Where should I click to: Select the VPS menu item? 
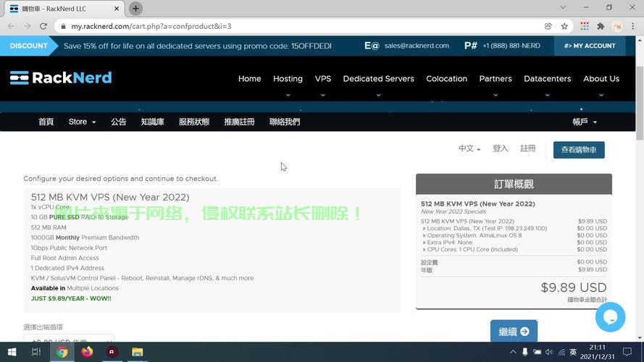(x=322, y=78)
